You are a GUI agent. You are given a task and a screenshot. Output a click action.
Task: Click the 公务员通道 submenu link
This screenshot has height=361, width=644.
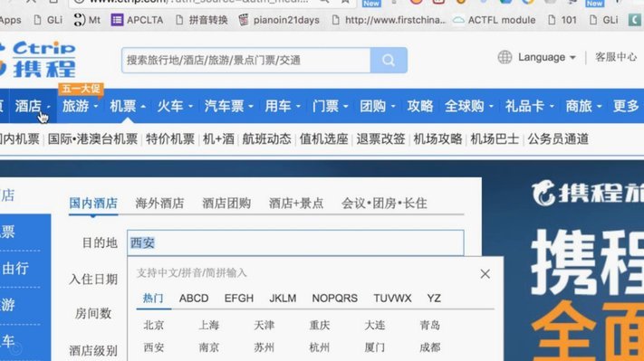pyautogui.click(x=558, y=139)
